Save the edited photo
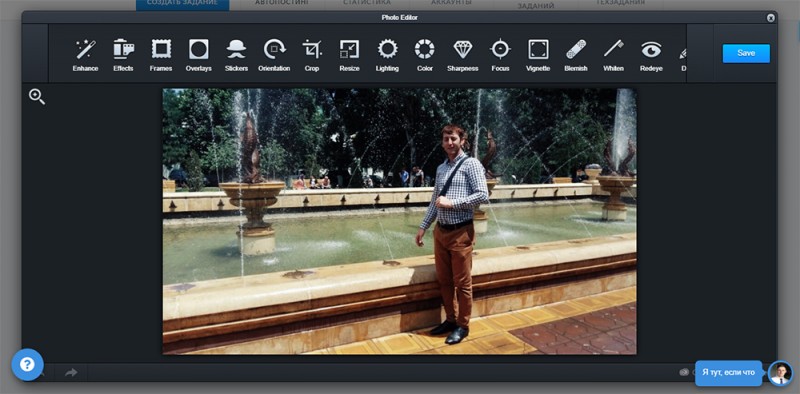 pos(746,53)
